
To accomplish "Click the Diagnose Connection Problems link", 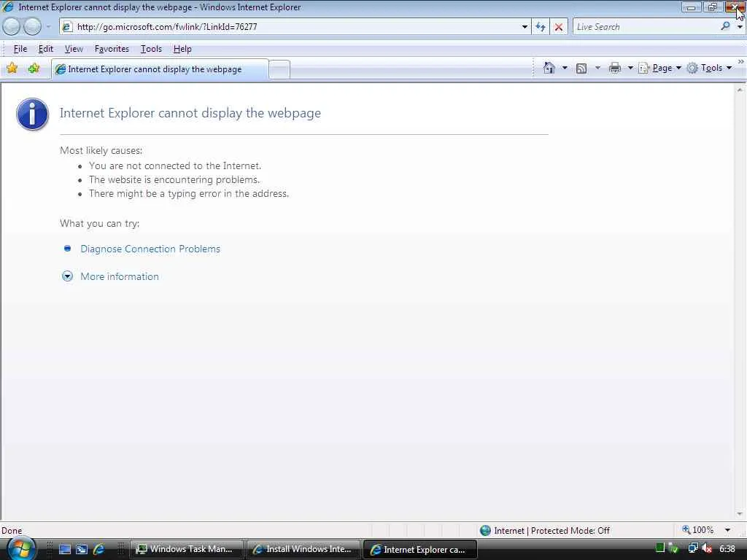I will [x=150, y=249].
